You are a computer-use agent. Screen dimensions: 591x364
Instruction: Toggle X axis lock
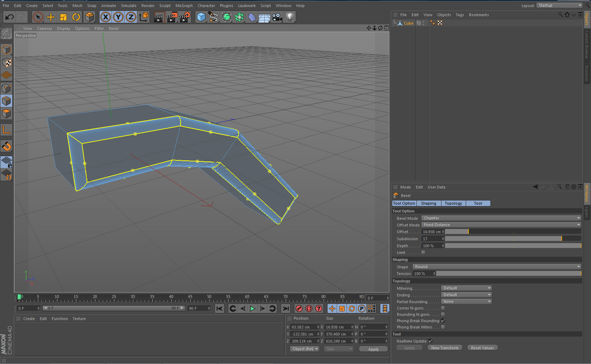[106, 17]
